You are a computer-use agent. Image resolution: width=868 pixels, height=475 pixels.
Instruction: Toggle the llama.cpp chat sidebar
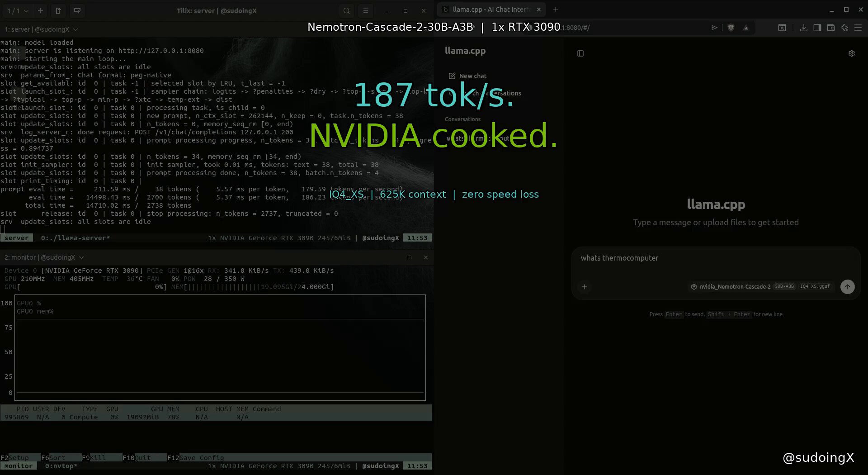point(580,53)
